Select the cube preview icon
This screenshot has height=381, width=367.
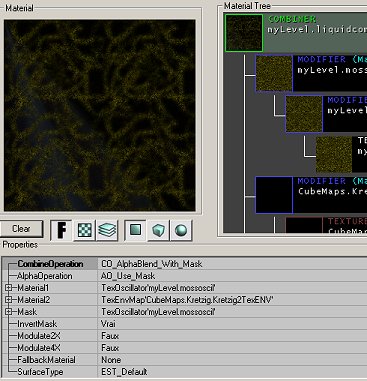coord(158,230)
